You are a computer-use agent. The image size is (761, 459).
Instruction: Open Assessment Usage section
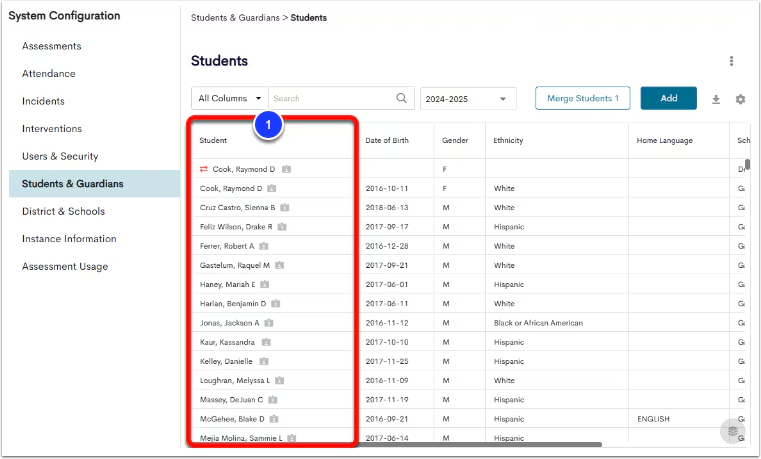coord(65,266)
